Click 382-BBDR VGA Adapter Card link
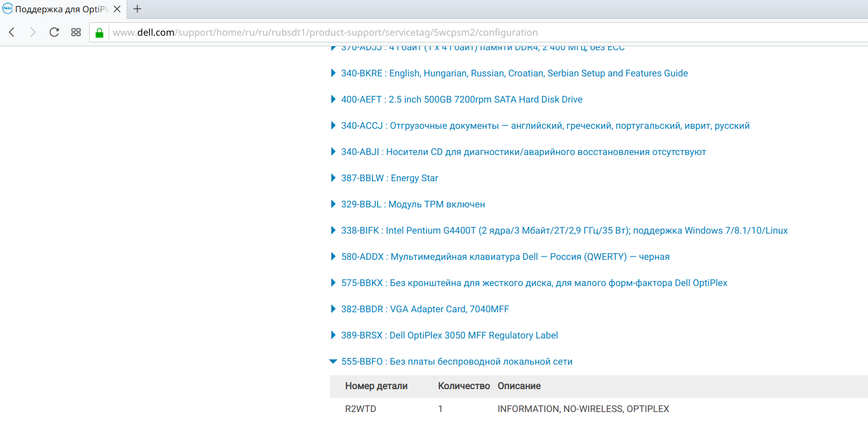This screenshot has height=431, width=868. 425,309
